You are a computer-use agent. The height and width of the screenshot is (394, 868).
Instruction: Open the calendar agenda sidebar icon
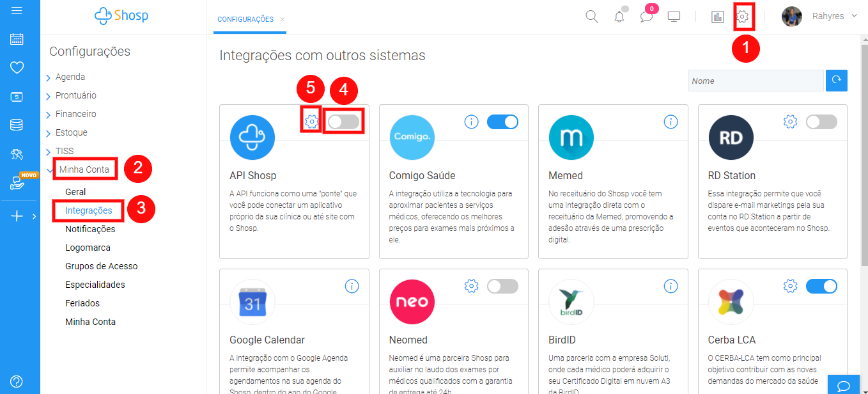click(17, 39)
